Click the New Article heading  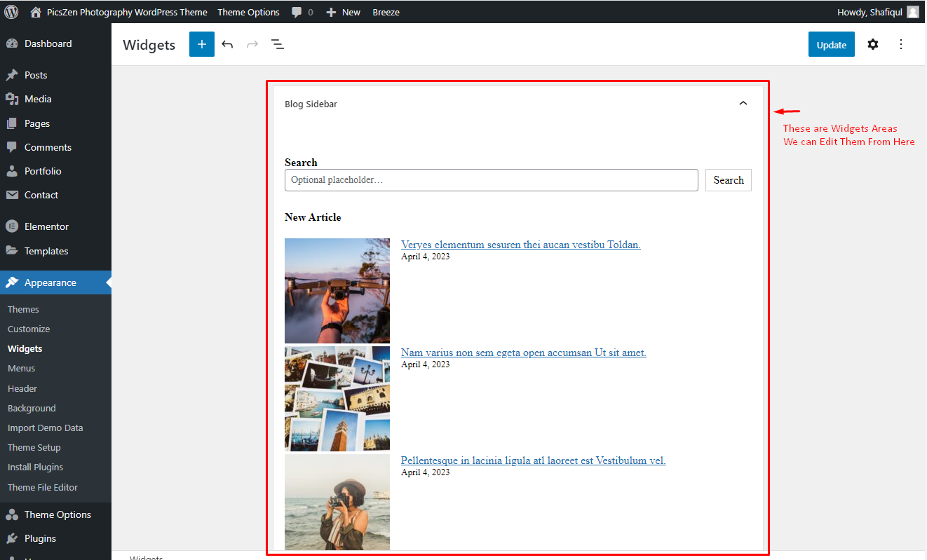313,217
